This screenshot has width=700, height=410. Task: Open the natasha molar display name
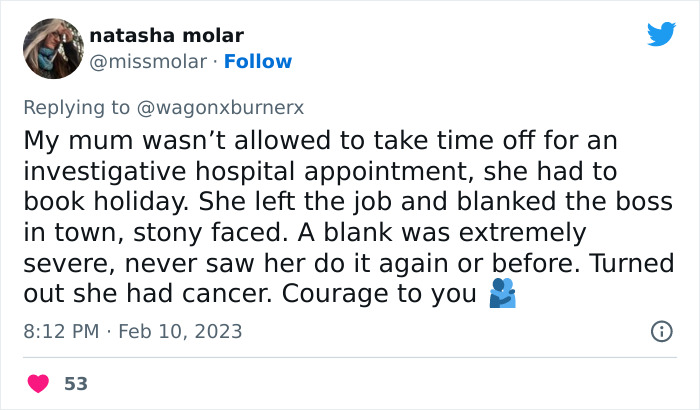tap(166, 36)
